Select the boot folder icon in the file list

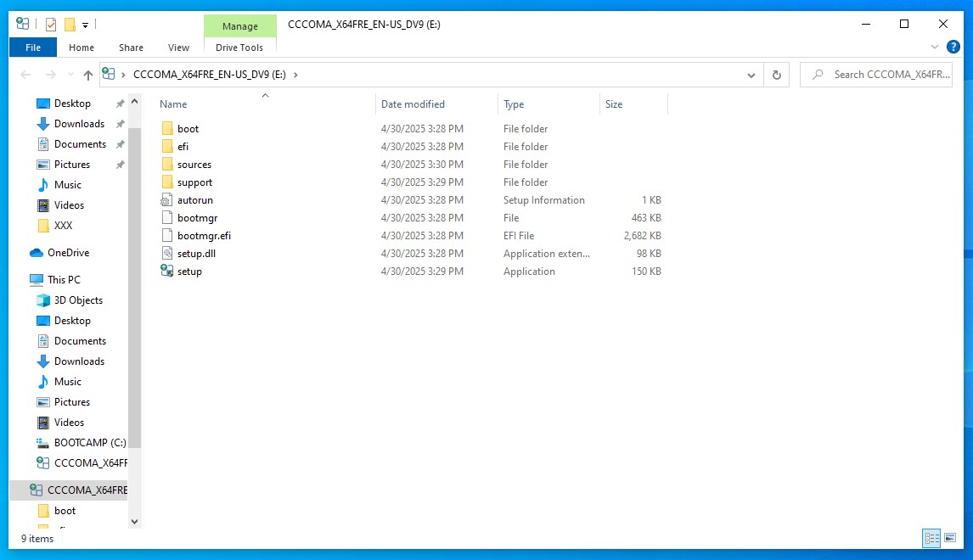167,128
